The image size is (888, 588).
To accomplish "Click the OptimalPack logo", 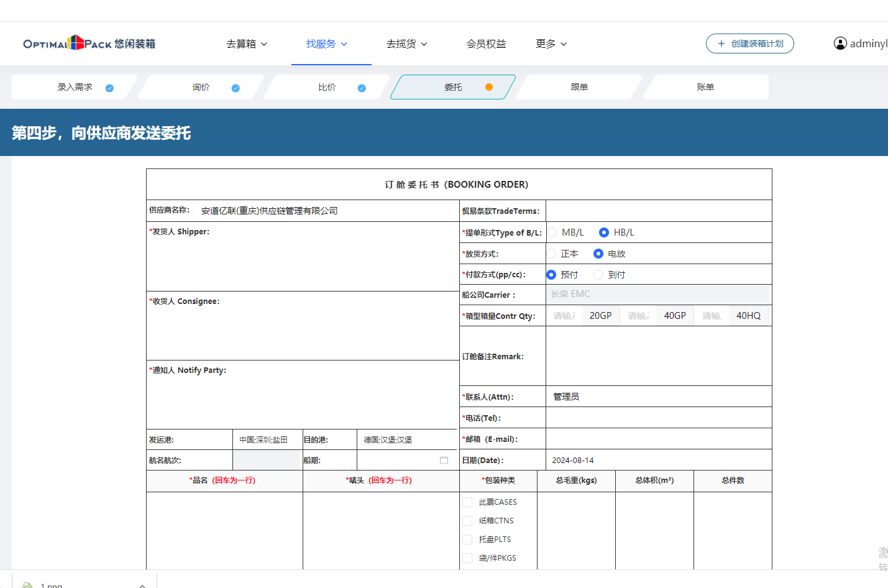I will [89, 43].
